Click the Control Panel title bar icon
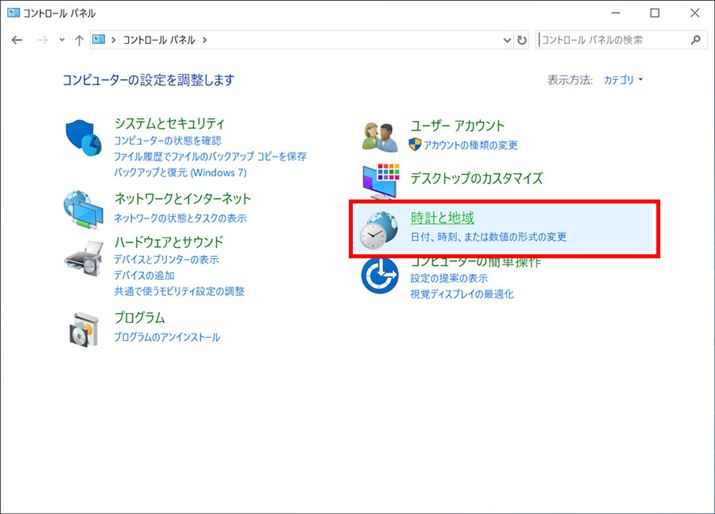715x514 pixels. tap(13, 13)
